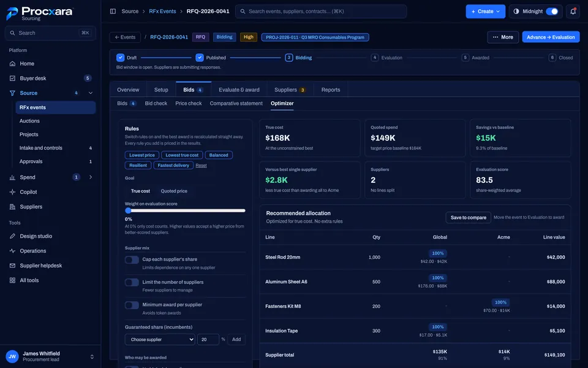Switch to the Setup tab
The height and width of the screenshot is (368, 588).
click(x=161, y=90)
